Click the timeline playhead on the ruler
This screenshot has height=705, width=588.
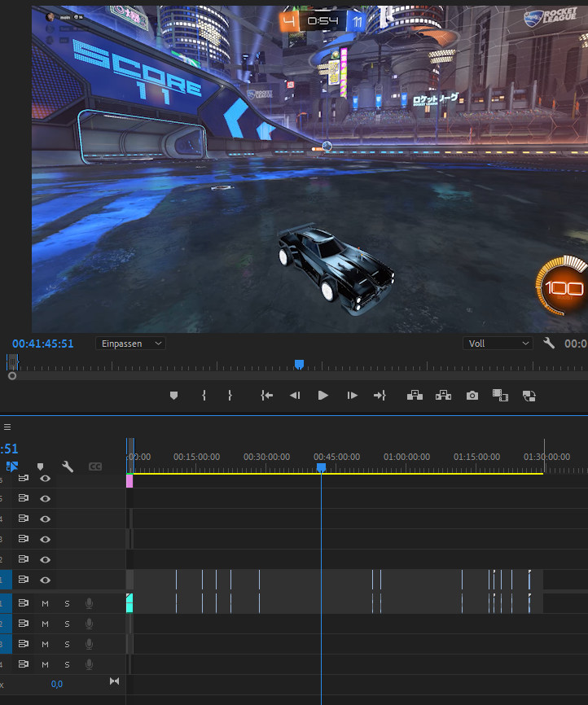(321, 468)
